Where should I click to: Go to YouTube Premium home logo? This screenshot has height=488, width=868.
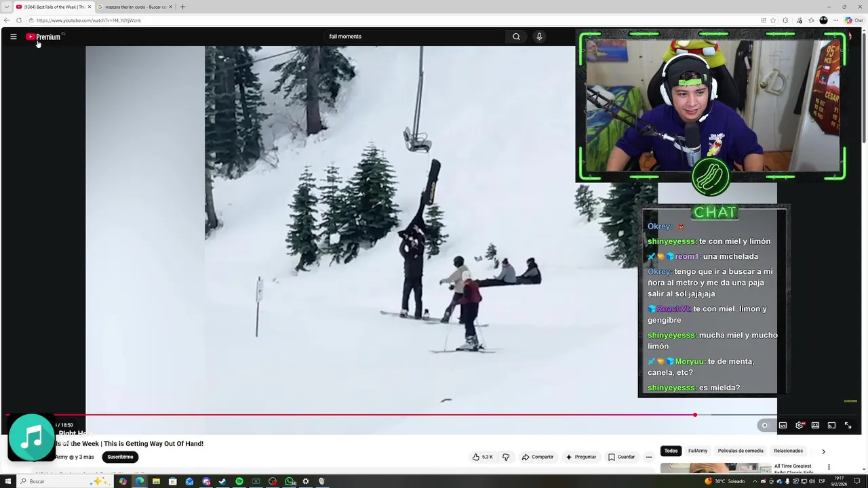click(x=44, y=37)
